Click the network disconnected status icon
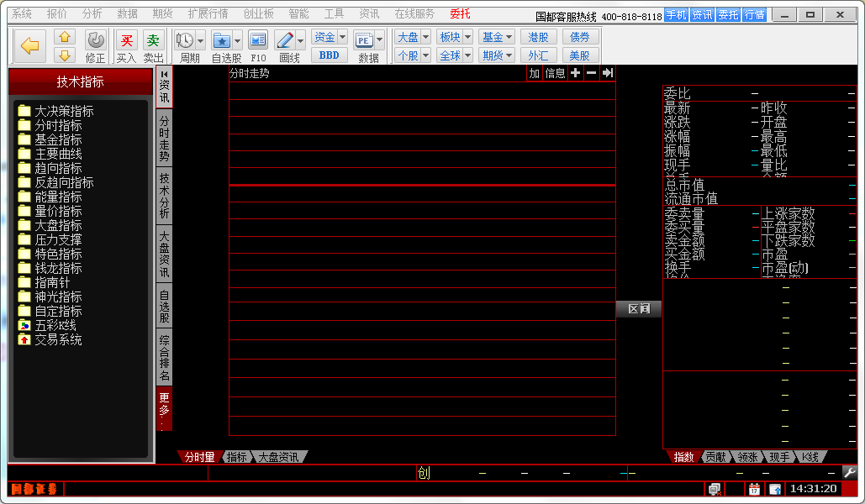The image size is (865, 504). pos(714,489)
